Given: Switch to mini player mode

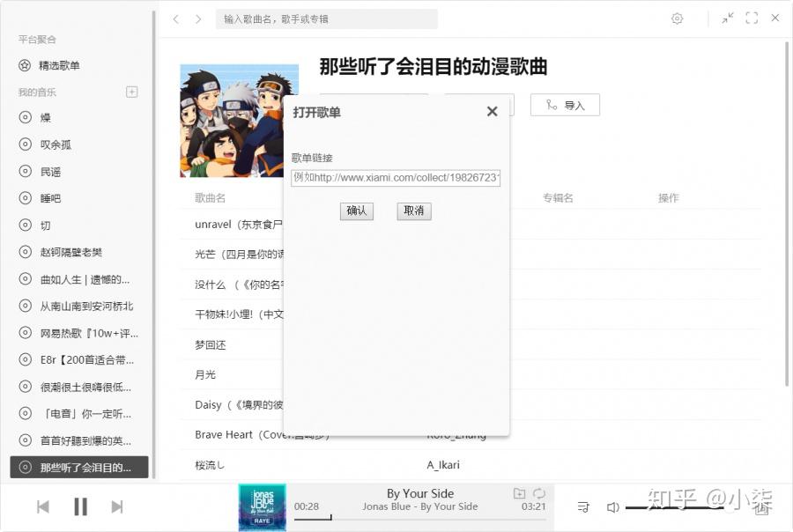Looking at the screenshot, I should point(728,18).
